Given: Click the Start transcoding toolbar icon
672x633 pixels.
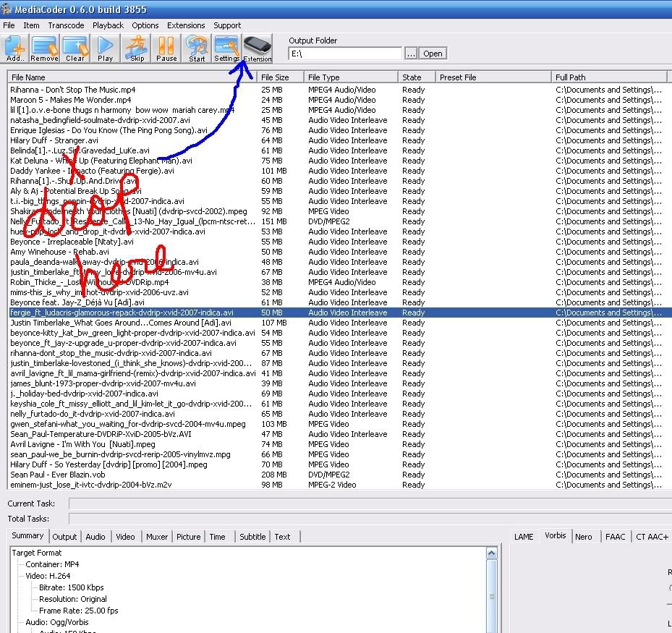Looking at the screenshot, I should coord(197,48).
